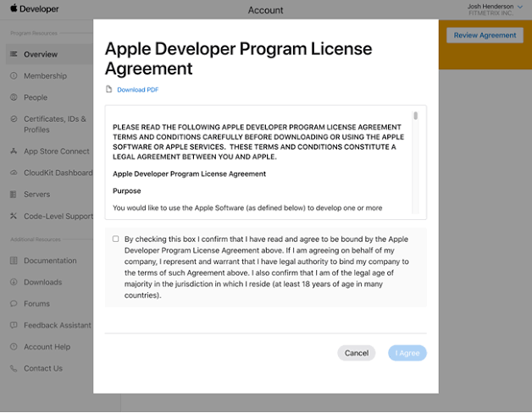Click the Cancel button
Screen dimensions: 532x413
[357, 353]
